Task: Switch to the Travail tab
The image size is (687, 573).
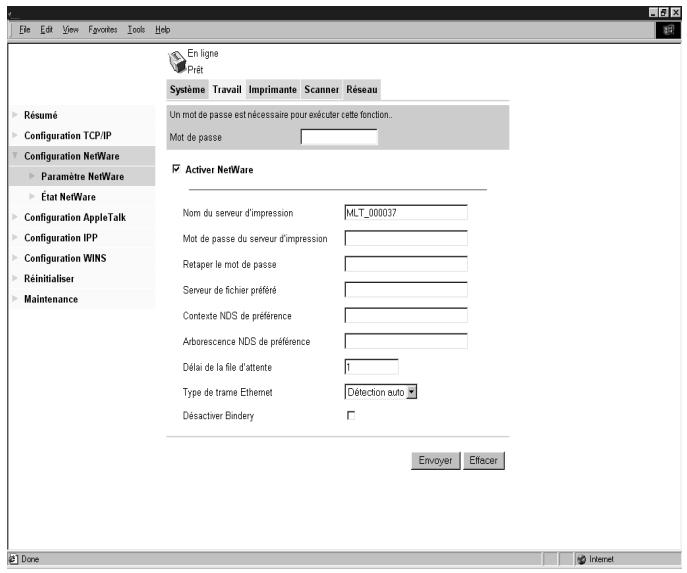Action: 227,89
